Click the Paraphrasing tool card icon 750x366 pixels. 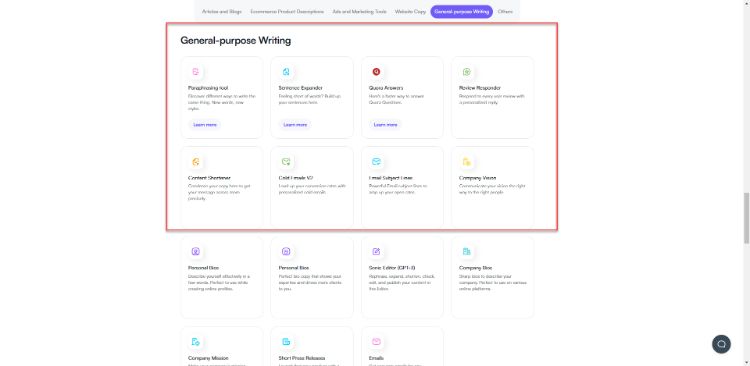pos(195,72)
